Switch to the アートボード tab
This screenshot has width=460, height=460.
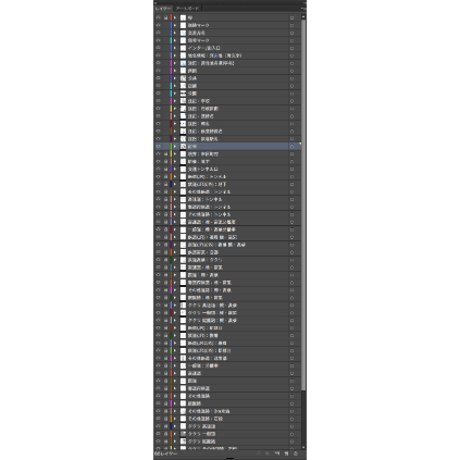coord(187,8)
